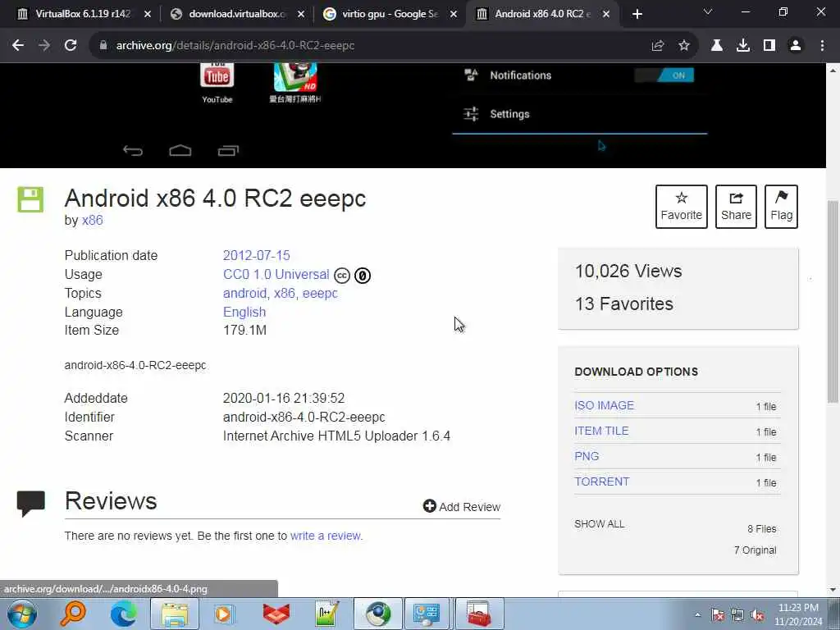Open the x86 topic link
Image resolution: width=840 pixels, height=630 pixels.
point(285,293)
